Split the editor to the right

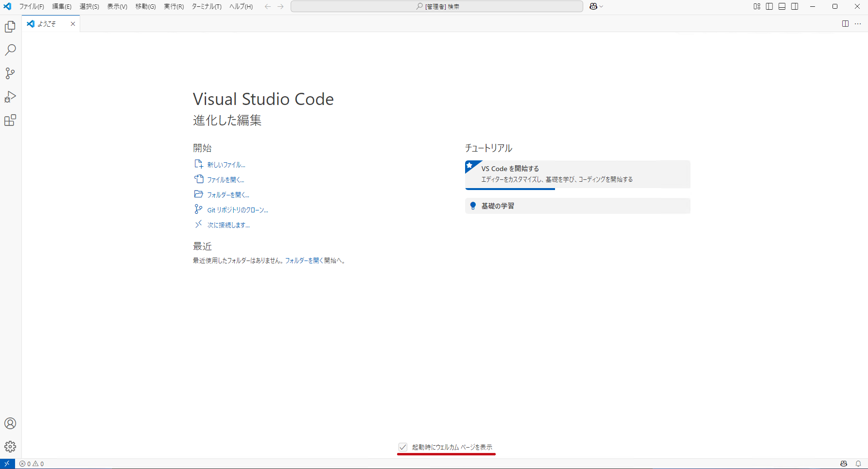[x=845, y=24]
